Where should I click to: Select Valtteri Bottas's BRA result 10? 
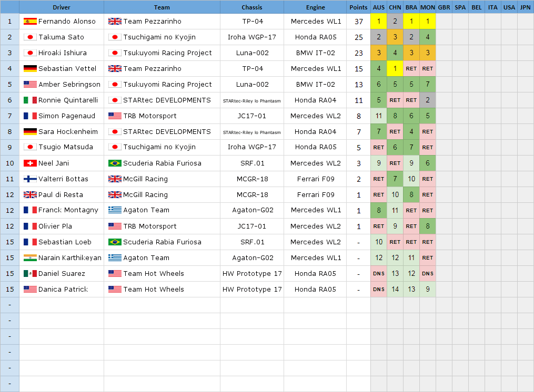click(411, 179)
